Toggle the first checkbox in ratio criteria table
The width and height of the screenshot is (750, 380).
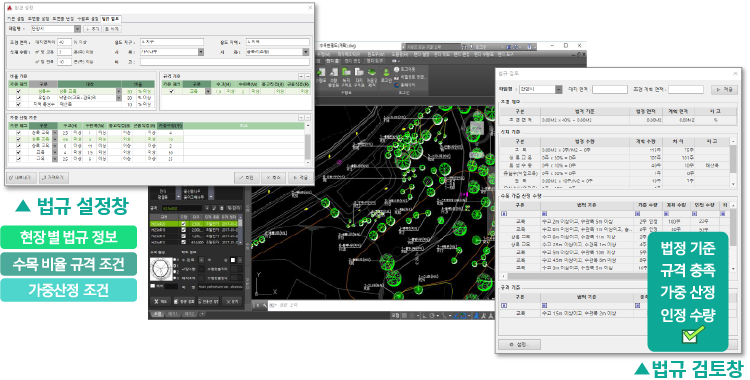pyautogui.click(x=19, y=91)
